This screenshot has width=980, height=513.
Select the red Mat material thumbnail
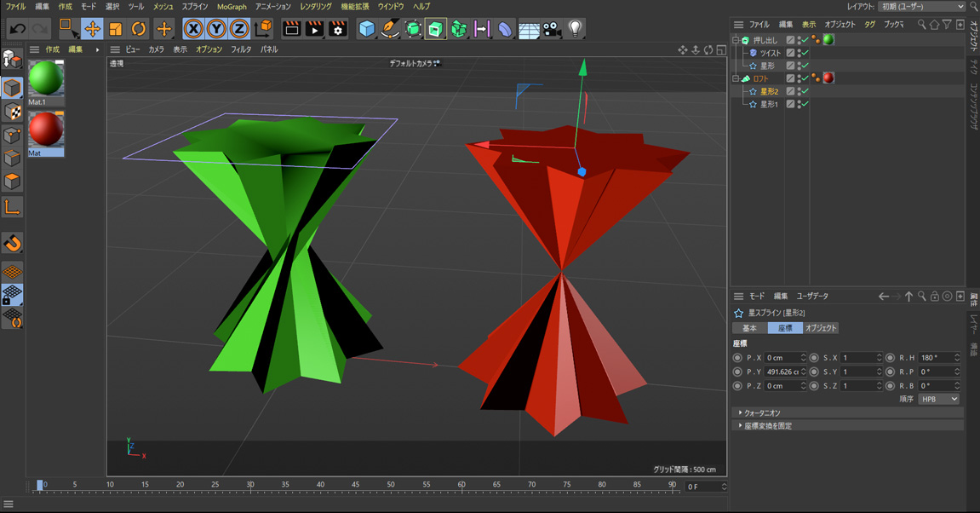46,130
